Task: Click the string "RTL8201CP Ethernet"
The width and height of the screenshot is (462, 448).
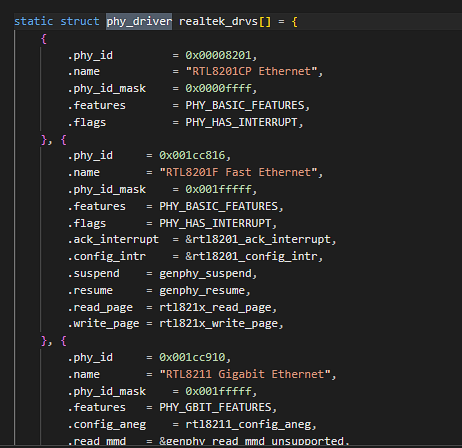Action: 251,71
